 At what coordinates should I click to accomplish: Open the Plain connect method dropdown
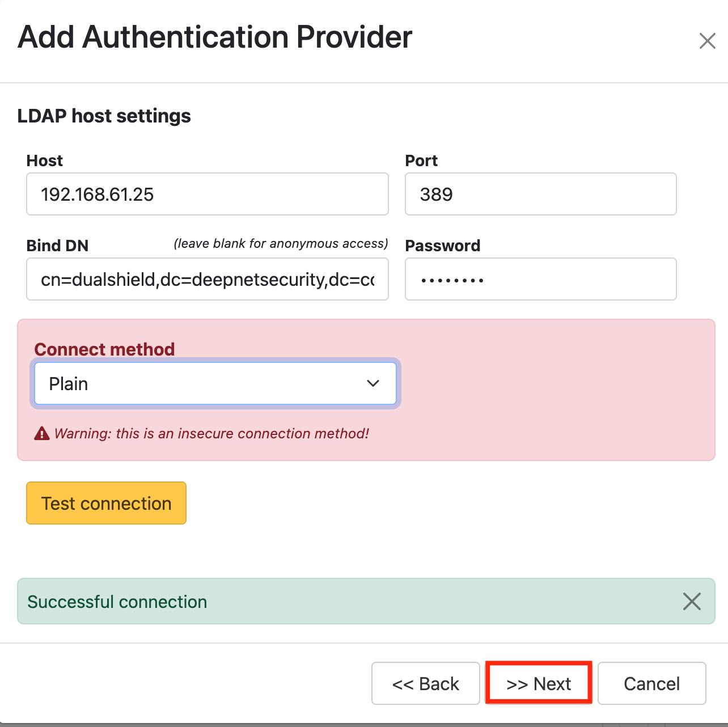click(x=215, y=384)
